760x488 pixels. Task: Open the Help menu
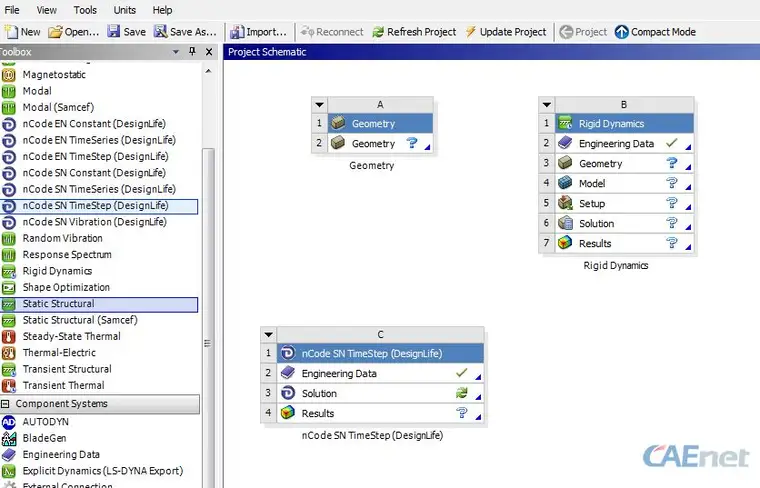(x=162, y=10)
